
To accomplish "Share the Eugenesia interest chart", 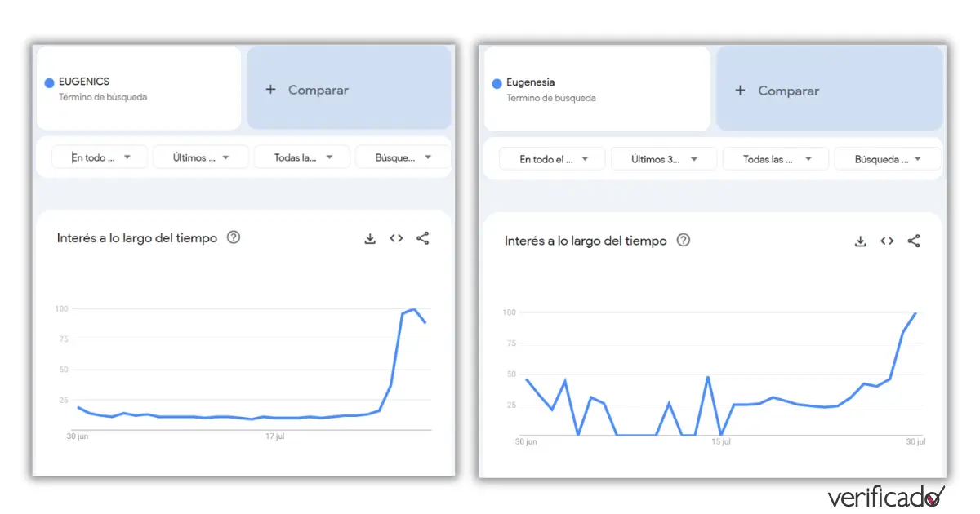I will [914, 241].
